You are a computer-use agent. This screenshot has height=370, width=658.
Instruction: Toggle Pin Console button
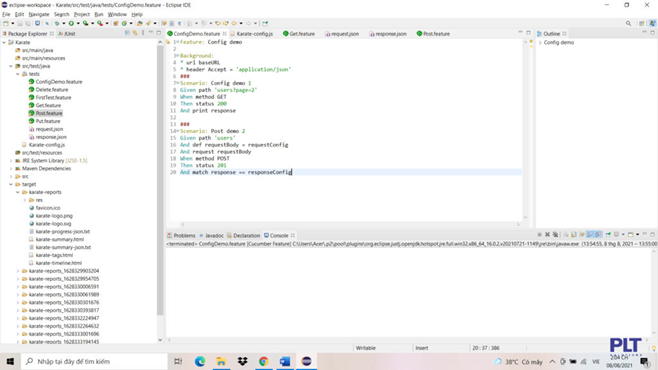click(608, 235)
